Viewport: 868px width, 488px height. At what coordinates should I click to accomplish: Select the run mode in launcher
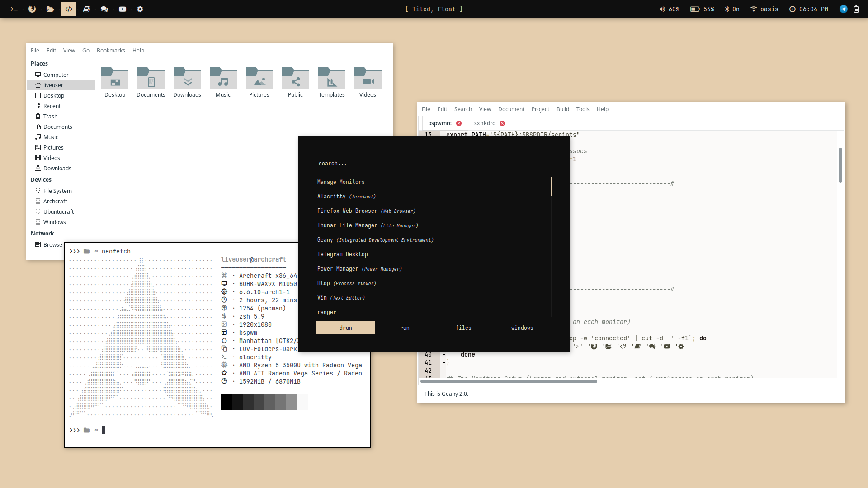(405, 328)
